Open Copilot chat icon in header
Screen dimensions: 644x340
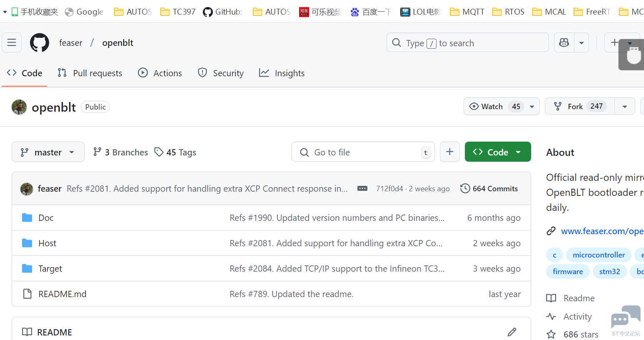[564, 42]
